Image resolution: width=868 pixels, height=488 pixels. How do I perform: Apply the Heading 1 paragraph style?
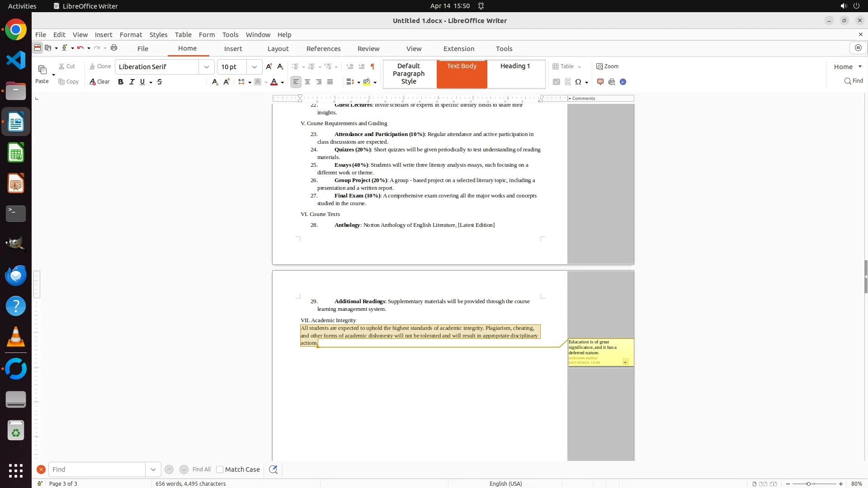pos(515,66)
